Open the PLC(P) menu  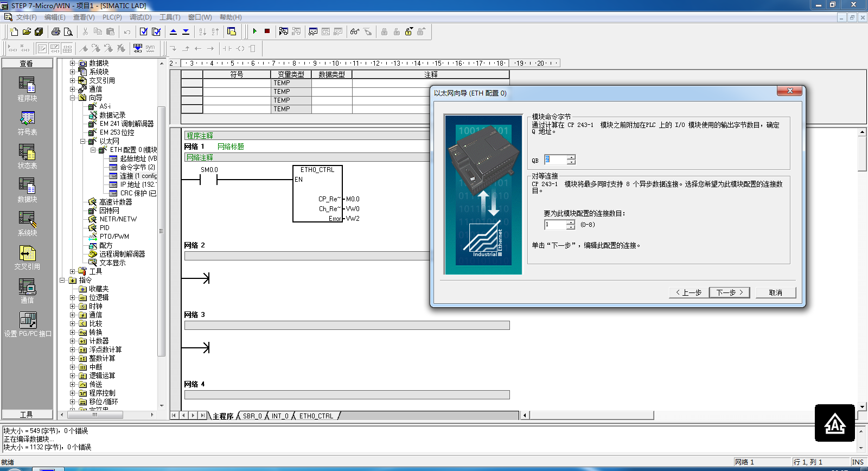click(112, 17)
